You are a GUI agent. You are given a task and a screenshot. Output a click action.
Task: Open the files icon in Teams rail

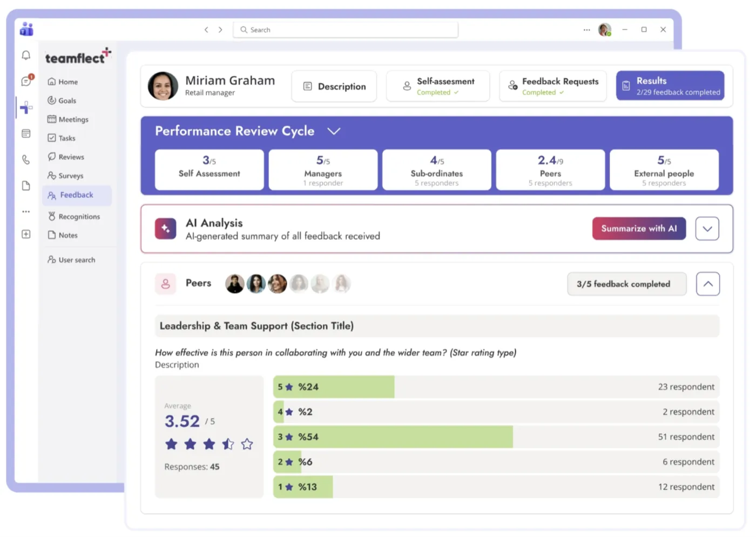tap(26, 185)
